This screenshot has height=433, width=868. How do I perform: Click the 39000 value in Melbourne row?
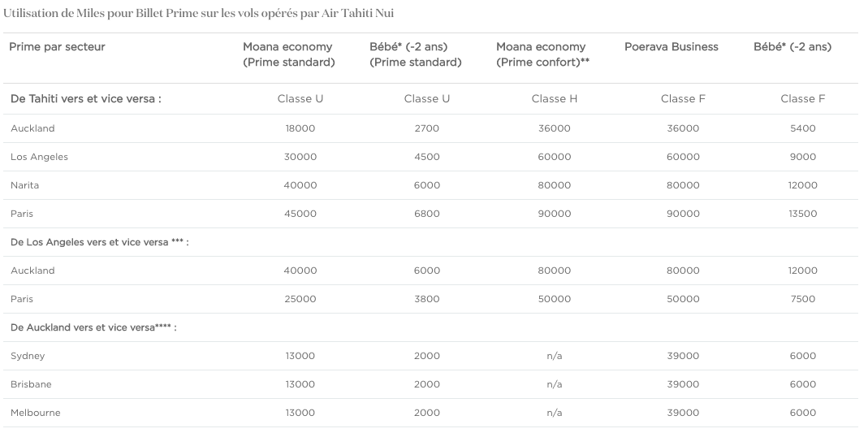tap(683, 413)
